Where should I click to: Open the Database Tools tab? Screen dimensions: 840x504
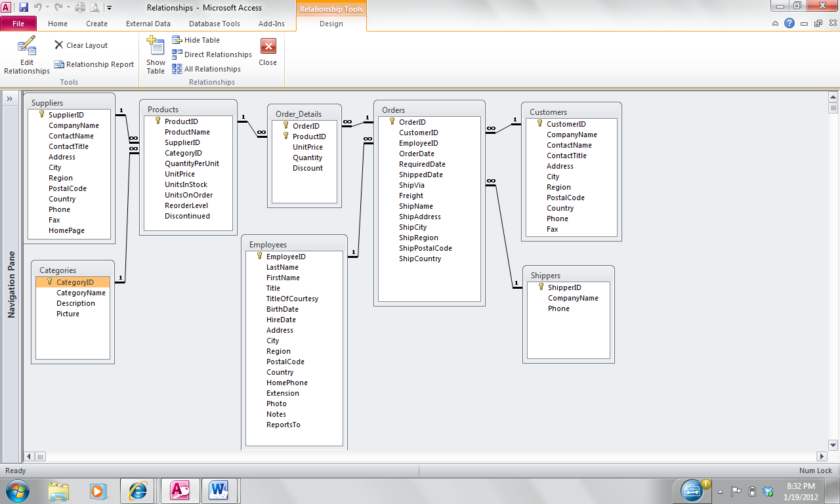pyautogui.click(x=215, y=24)
